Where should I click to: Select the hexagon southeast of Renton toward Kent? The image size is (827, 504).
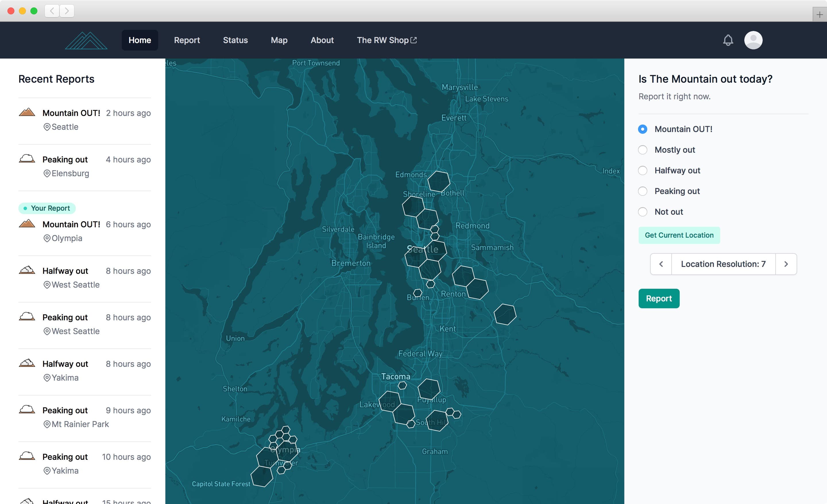pos(505,314)
